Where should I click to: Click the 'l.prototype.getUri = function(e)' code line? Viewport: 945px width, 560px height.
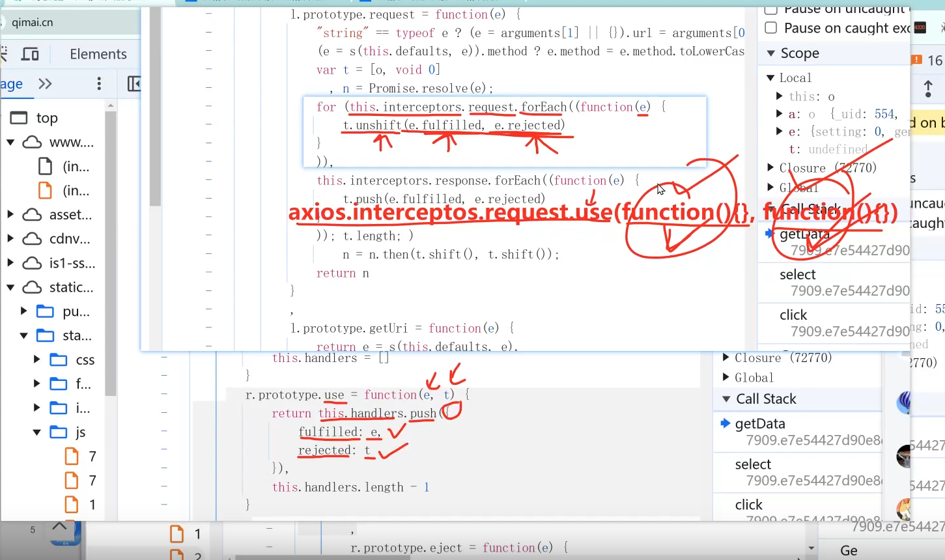[x=403, y=328]
